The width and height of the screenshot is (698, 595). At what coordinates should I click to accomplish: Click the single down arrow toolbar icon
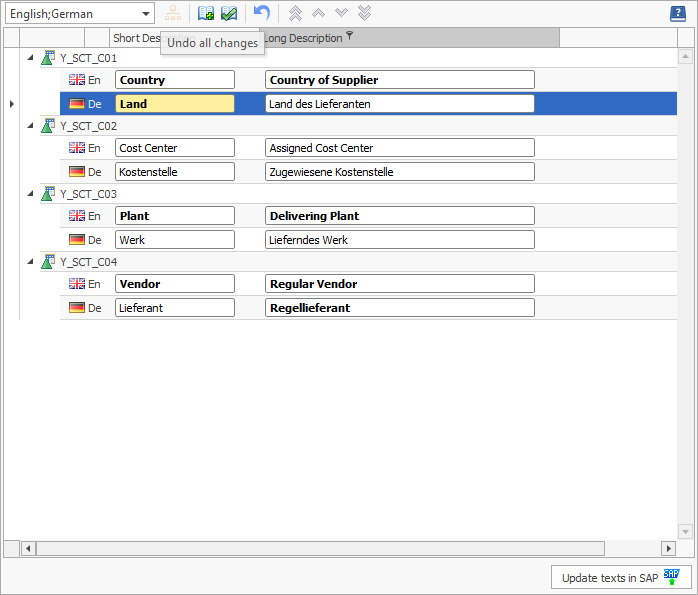pos(342,13)
